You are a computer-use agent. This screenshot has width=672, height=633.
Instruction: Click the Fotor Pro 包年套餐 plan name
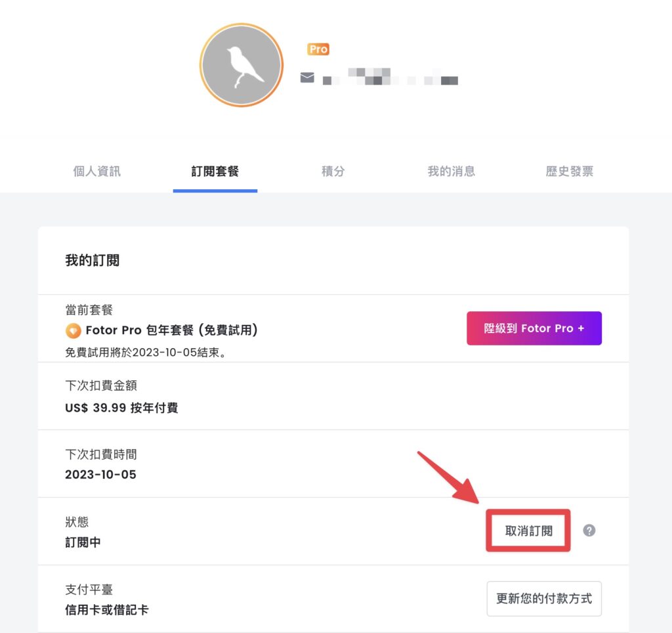(171, 330)
